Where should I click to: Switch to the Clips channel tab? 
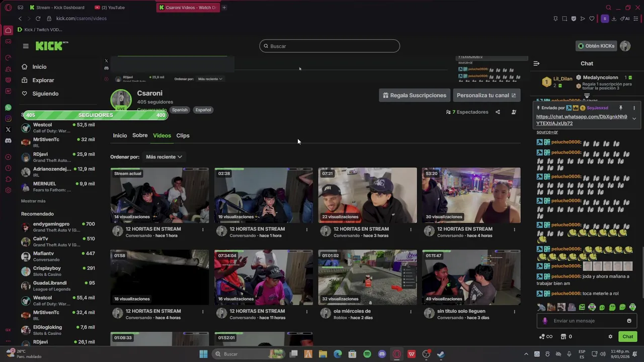183,136
